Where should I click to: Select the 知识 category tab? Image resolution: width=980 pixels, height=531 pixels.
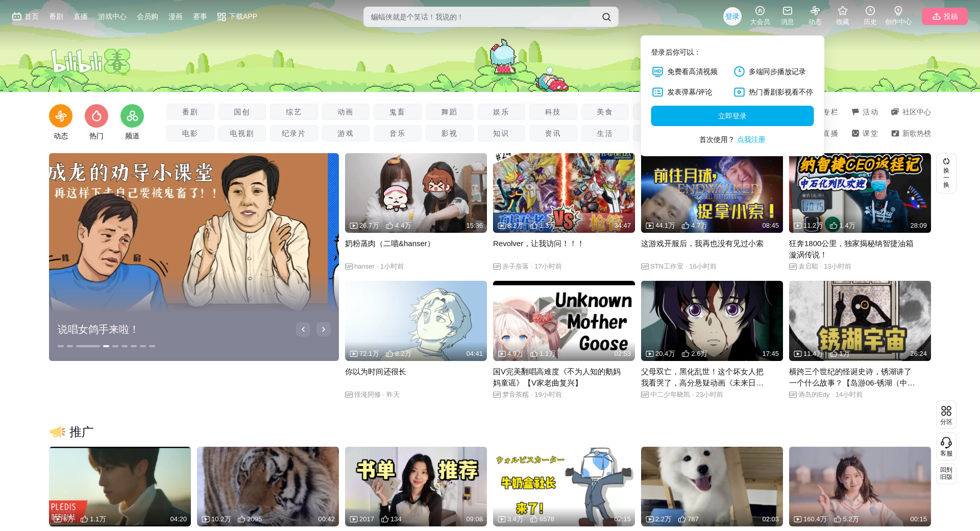click(501, 133)
